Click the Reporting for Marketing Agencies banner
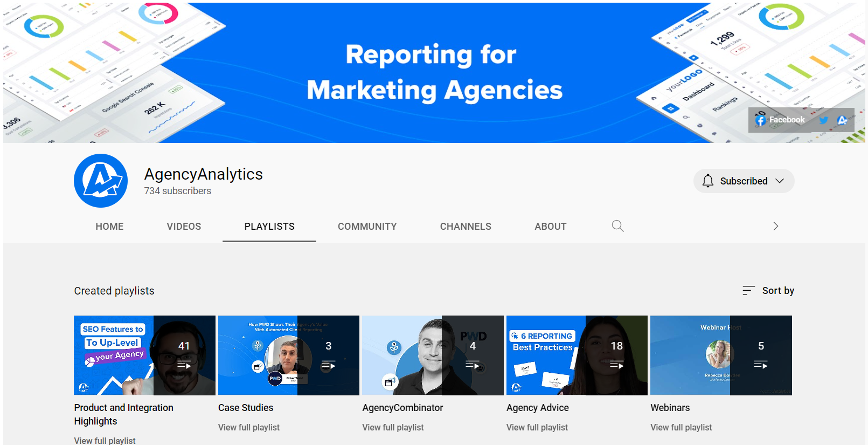This screenshot has width=868, height=445. click(x=434, y=73)
